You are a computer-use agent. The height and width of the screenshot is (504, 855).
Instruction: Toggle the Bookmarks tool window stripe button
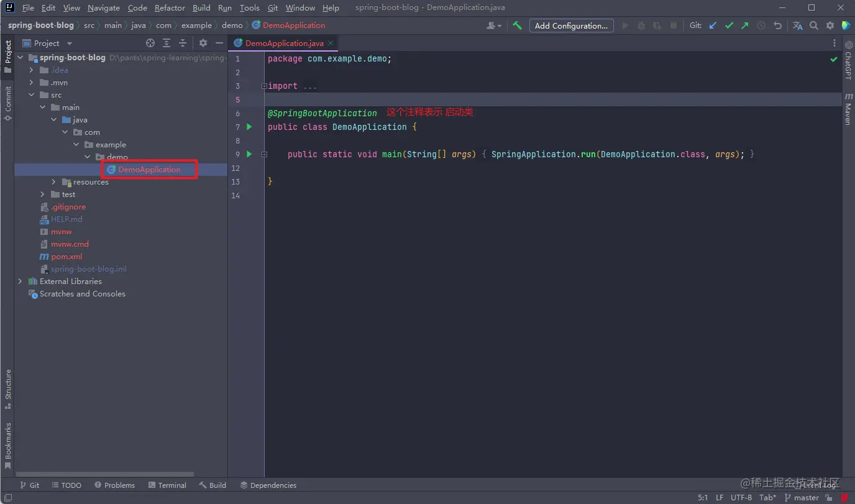tap(7, 446)
